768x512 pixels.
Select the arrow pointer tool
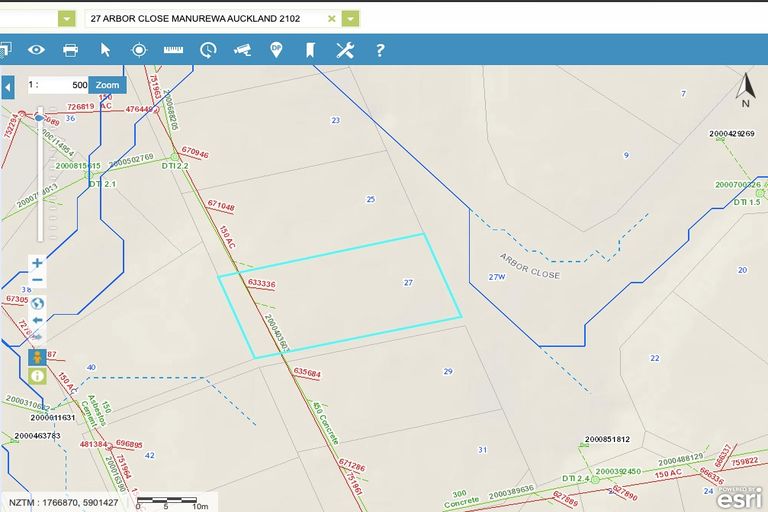pyautogui.click(x=105, y=50)
